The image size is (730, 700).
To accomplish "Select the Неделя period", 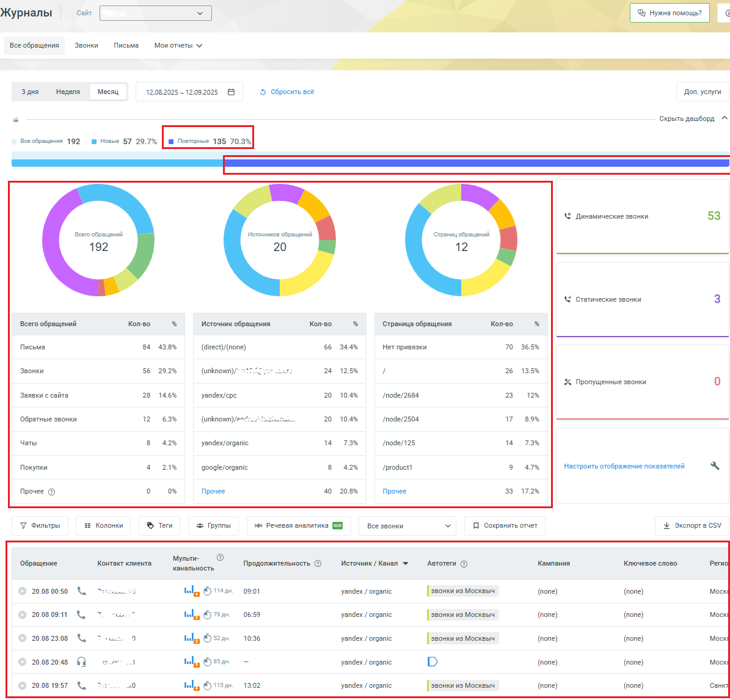I will point(68,92).
